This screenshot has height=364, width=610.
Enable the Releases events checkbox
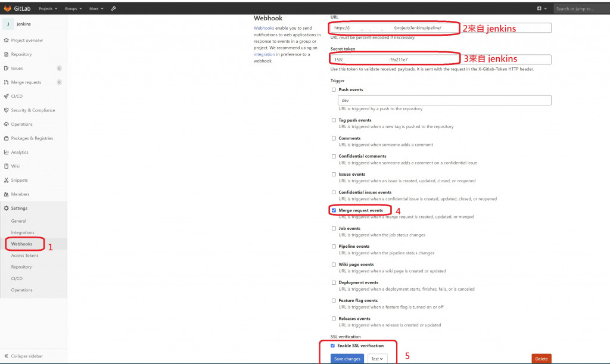tap(334, 319)
